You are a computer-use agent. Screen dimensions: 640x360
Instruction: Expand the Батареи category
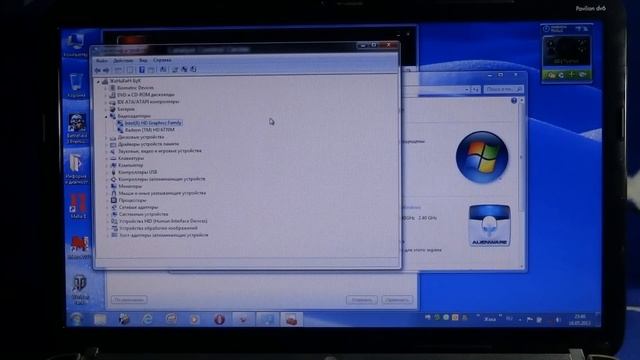pos(107,109)
